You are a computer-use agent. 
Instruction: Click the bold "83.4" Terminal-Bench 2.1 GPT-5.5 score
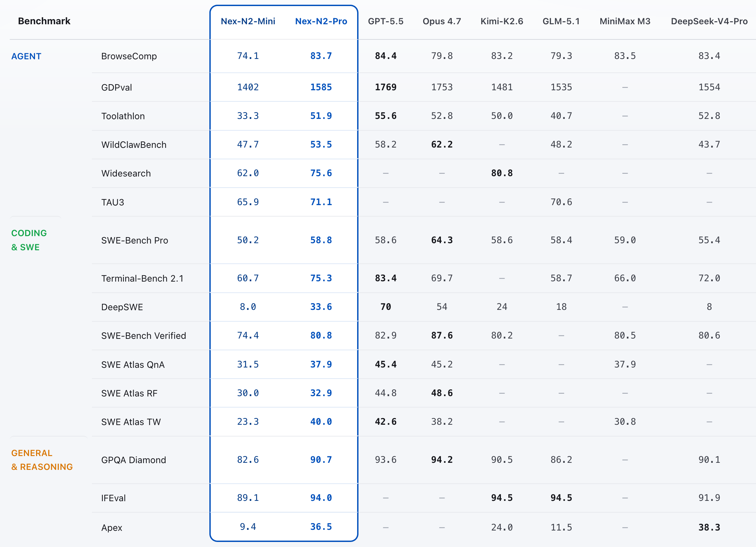(386, 278)
